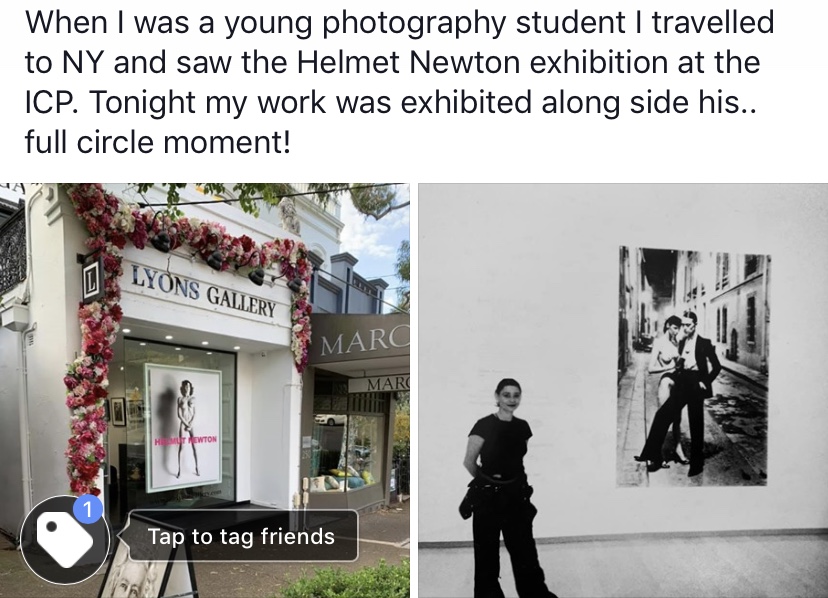Image resolution: width=828 pixels, height=598 pixels.
Task: Open the Lyons Gallery storefront photo
Action: [x=205, y=390]
